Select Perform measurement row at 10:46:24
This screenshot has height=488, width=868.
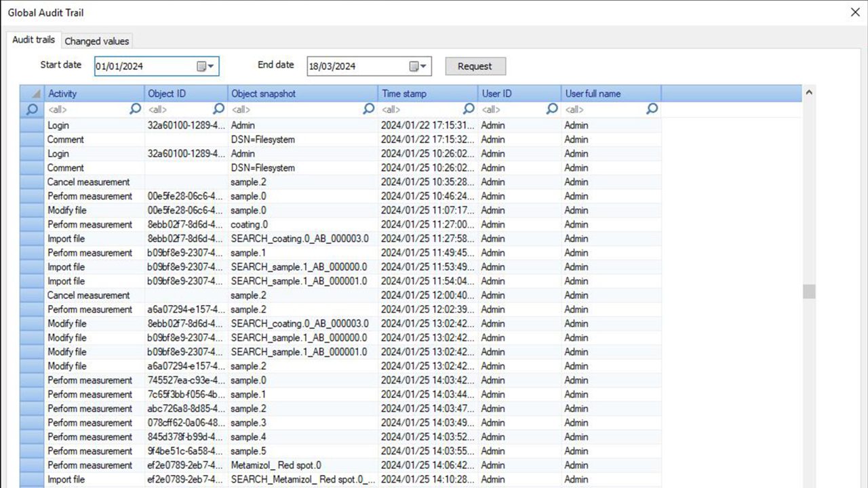coord(340,197)
